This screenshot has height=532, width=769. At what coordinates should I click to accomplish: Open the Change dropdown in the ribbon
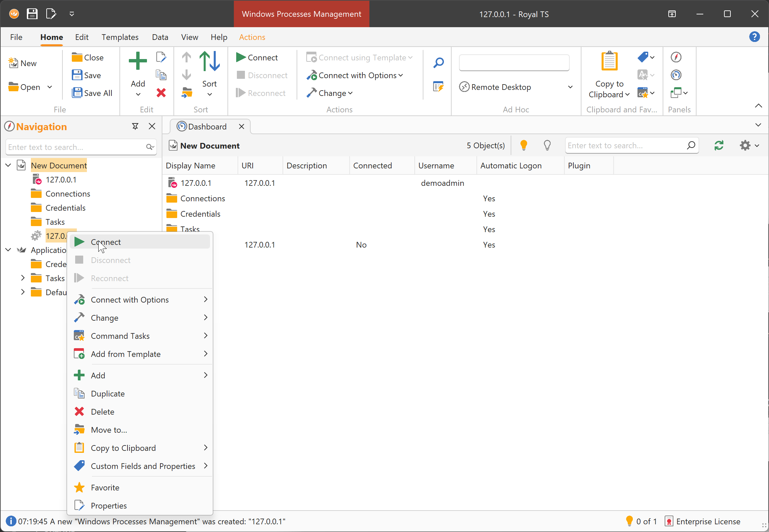(329, 93)
